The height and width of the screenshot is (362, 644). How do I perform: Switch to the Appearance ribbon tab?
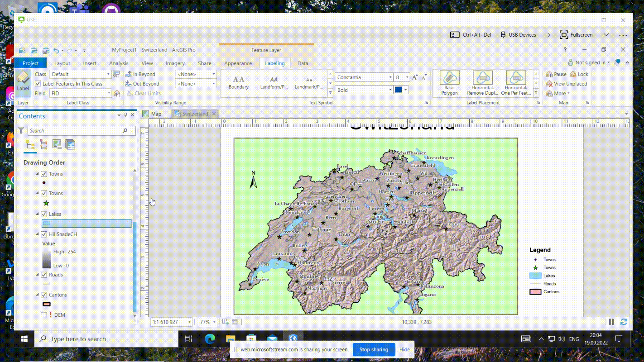238,63
